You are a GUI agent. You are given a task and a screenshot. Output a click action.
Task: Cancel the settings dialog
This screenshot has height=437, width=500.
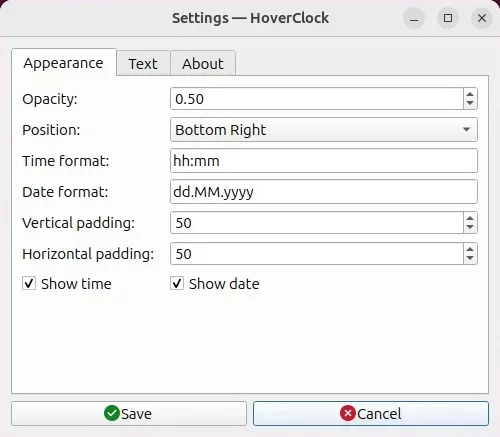[371, 413]
